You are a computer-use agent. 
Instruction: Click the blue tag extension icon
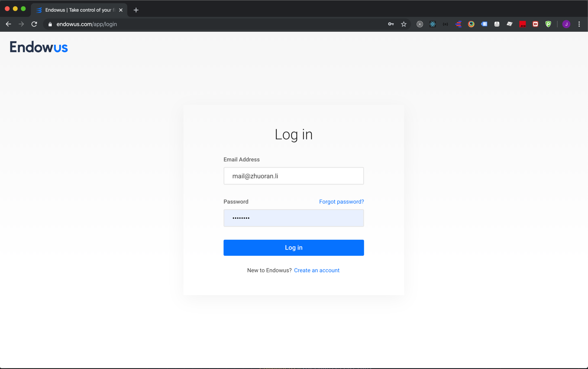coord(484,24)
